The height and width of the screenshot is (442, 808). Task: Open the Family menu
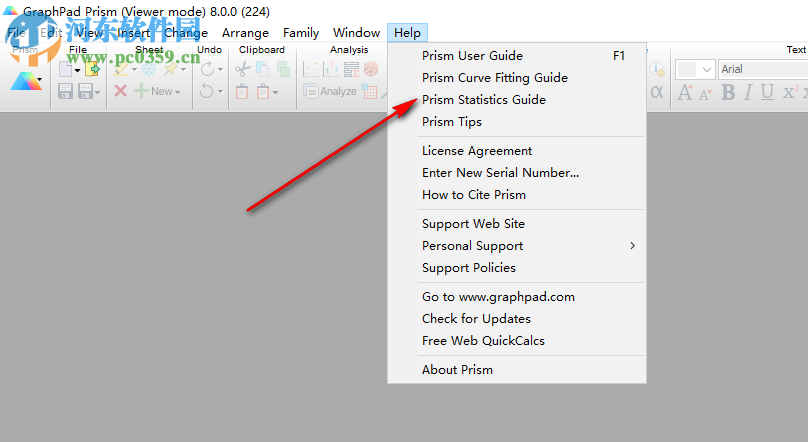(x=301, y=33)
